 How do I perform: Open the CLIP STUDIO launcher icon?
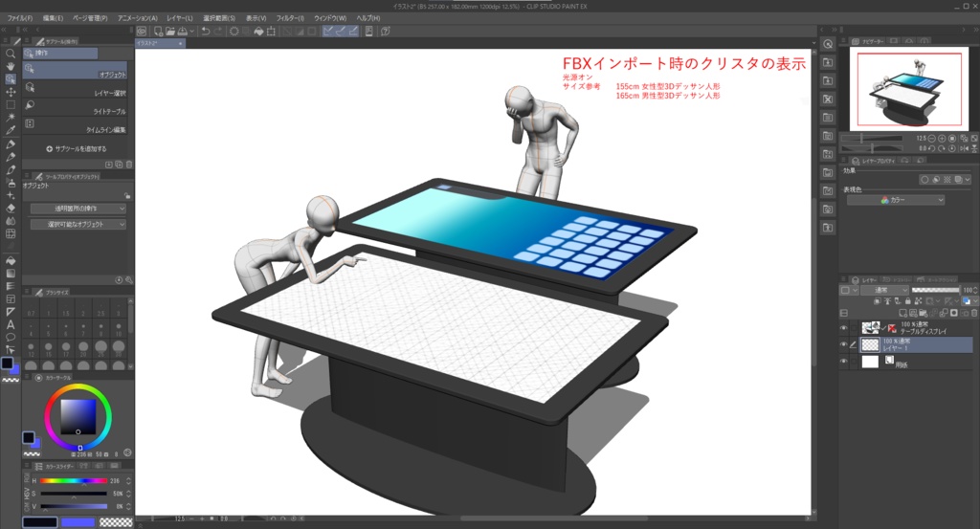142,32
